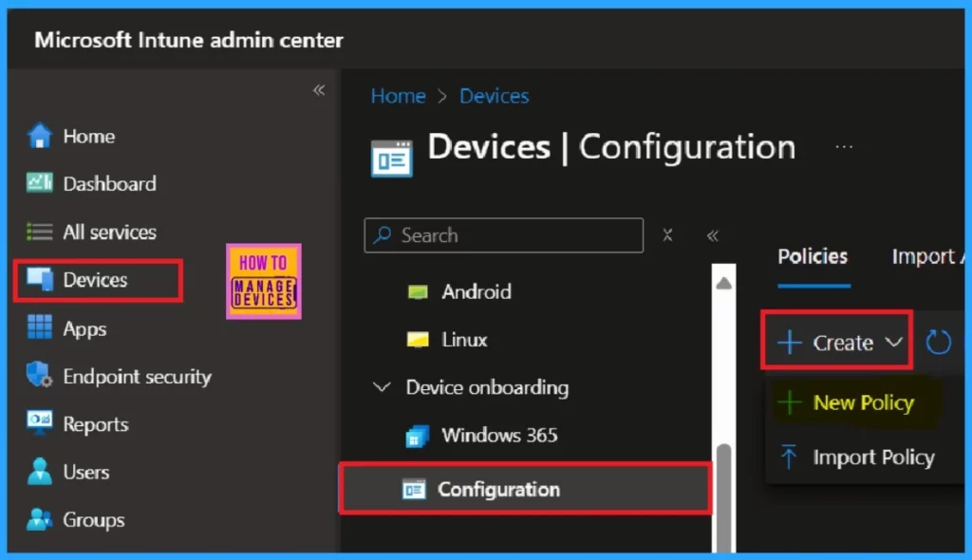The image size is (972, 560).
Task: Click the Apps grid icon
Action: (x=40, y=327)
